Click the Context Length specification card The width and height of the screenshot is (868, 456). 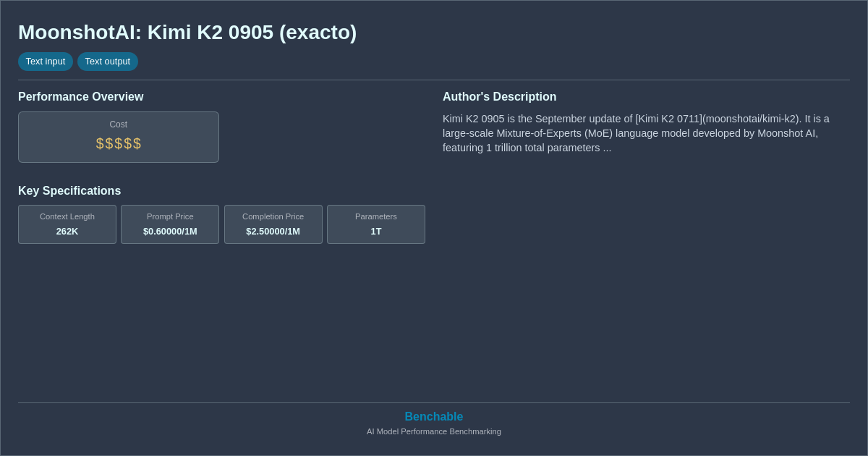(x=67, y=224)
